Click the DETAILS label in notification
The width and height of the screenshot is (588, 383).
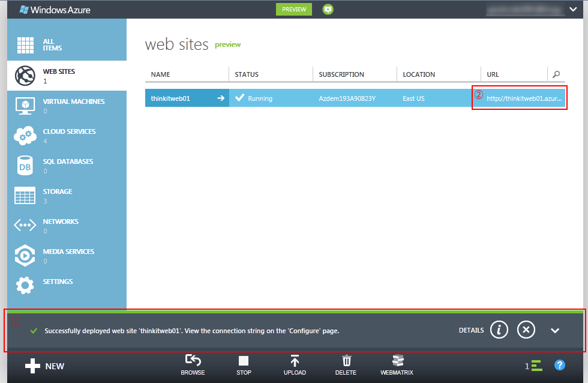pyautogui.click(x=472, y=330)
